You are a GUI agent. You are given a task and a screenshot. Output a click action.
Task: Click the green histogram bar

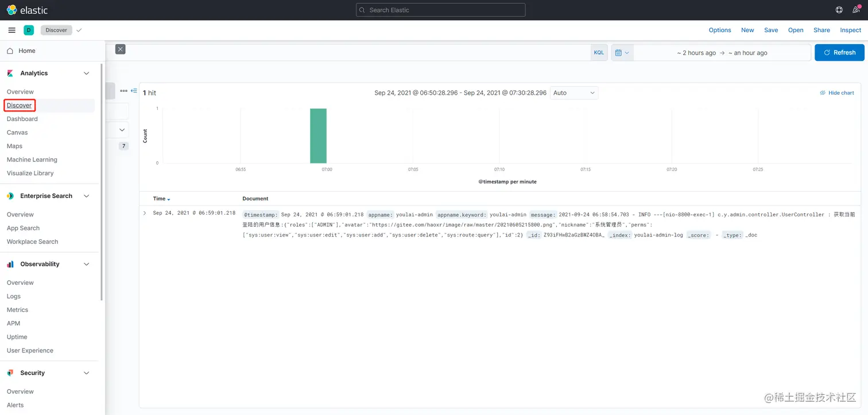click(x=318, y=135)
